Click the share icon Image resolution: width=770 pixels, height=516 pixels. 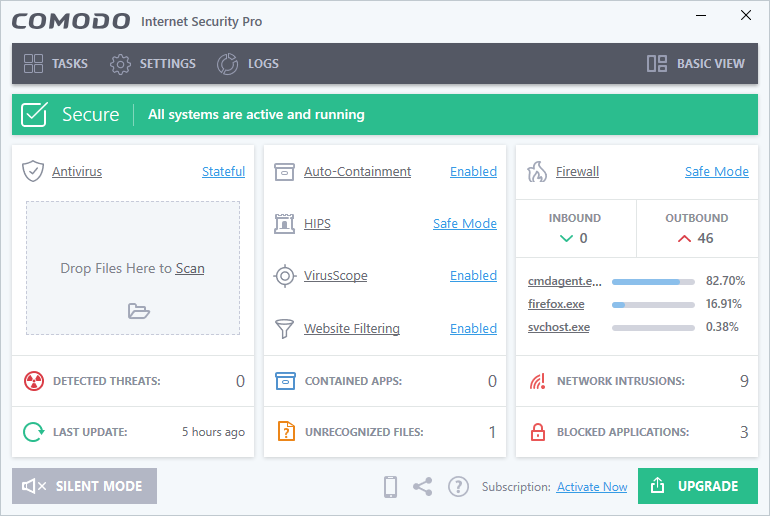[x=423, y=487]
